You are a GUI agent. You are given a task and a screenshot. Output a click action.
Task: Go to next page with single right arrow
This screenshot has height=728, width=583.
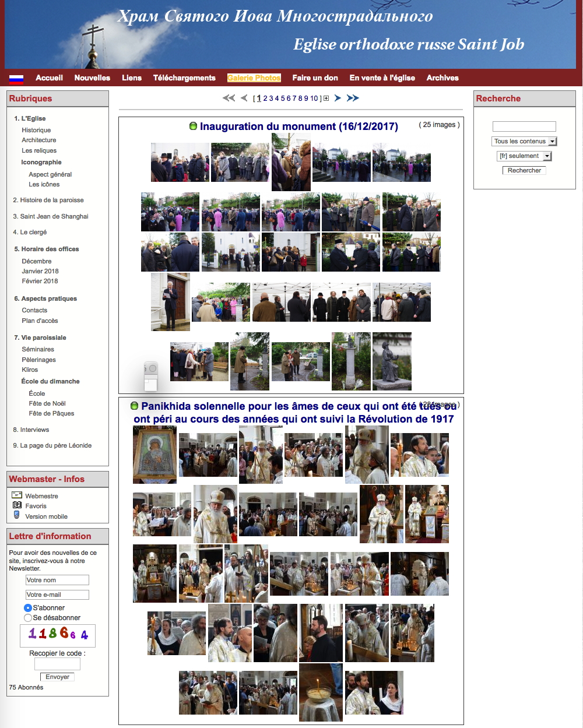click(x=338, y=98)
